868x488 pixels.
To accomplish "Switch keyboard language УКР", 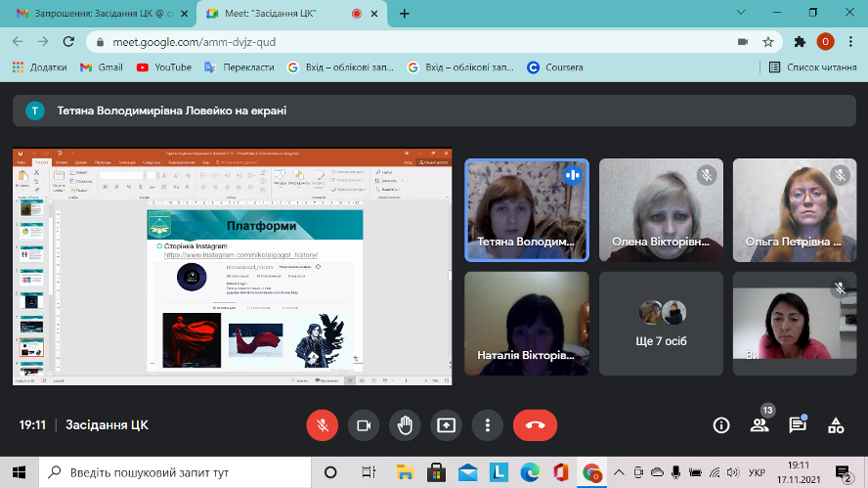I will point(757,472).
